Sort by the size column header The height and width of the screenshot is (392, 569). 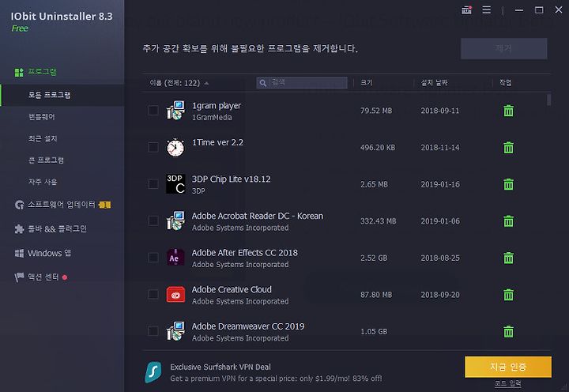click(367, 83)
